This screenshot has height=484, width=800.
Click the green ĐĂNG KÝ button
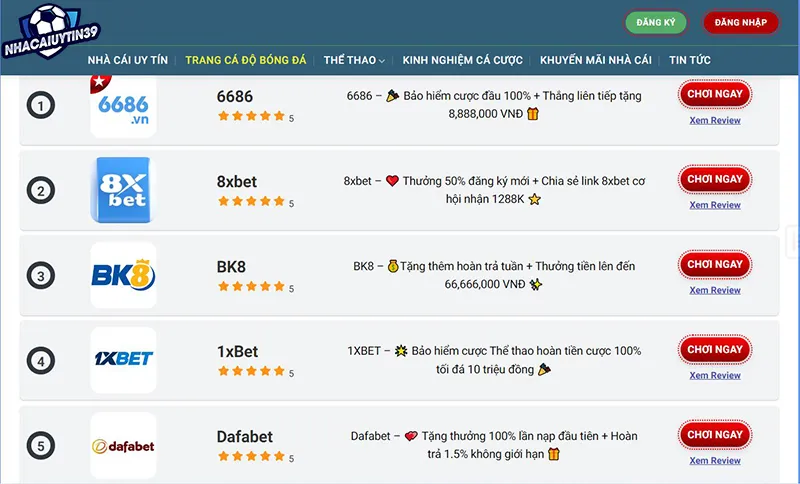[x=656, y=22]
